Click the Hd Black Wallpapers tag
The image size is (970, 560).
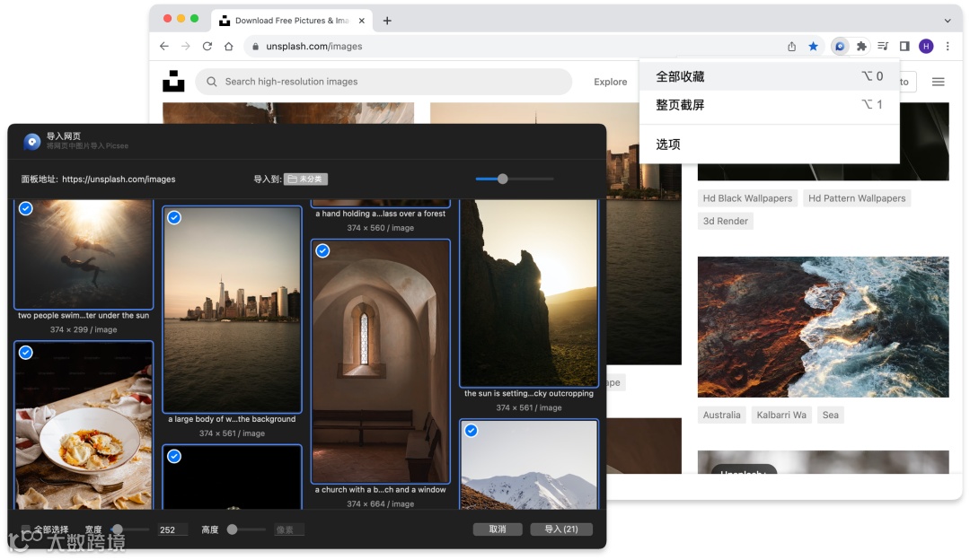coord(747,198)
